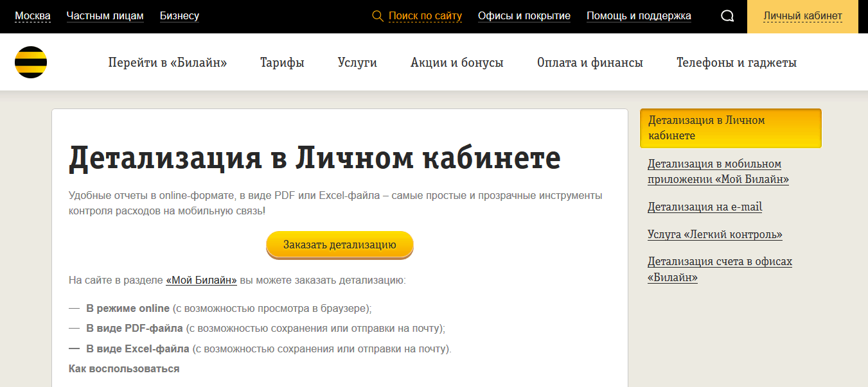Screen dimensions: 868x387
Task: Open the Оплата и финансы section
Action: tap(590, 63)
